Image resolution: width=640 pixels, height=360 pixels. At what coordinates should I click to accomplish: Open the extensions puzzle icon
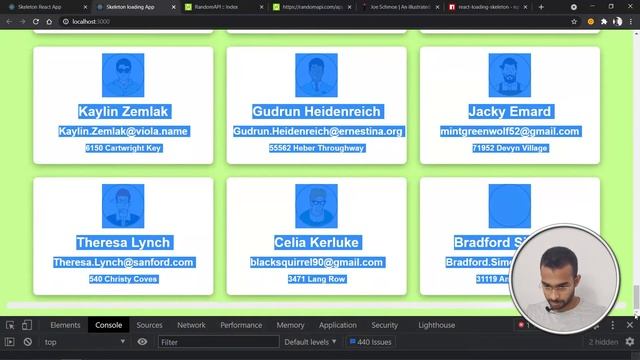click(x=604, y=22)
